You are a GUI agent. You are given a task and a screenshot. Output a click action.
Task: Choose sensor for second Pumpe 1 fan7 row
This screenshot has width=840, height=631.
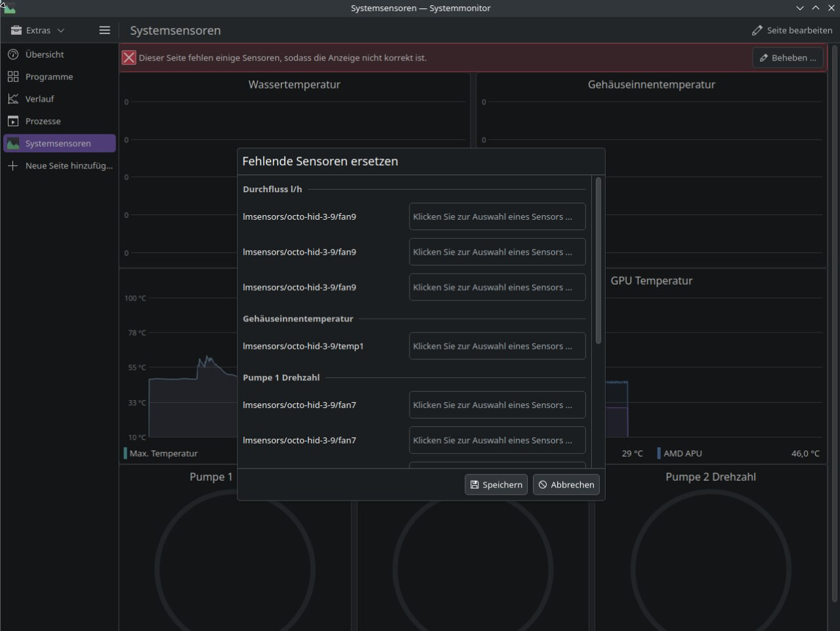click(x=497, y=441)
